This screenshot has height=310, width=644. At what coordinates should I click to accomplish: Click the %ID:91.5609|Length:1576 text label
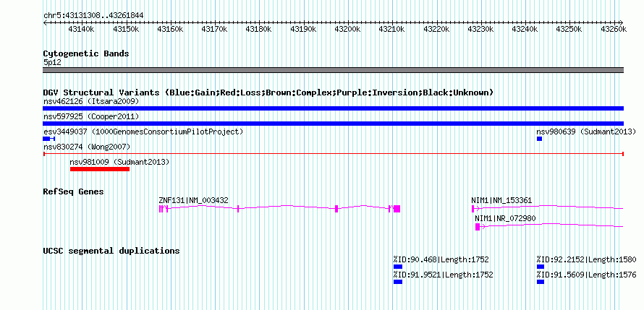(586, 275)
